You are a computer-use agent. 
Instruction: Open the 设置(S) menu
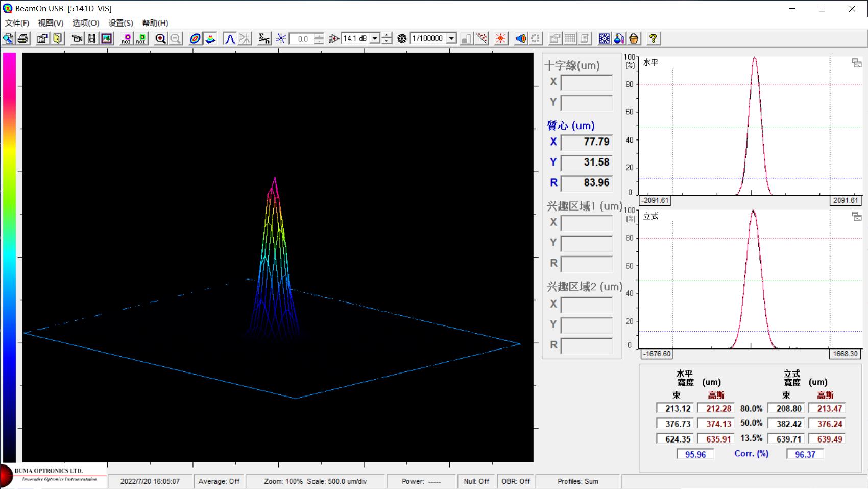pyautogui.click(x=120, y=23)
